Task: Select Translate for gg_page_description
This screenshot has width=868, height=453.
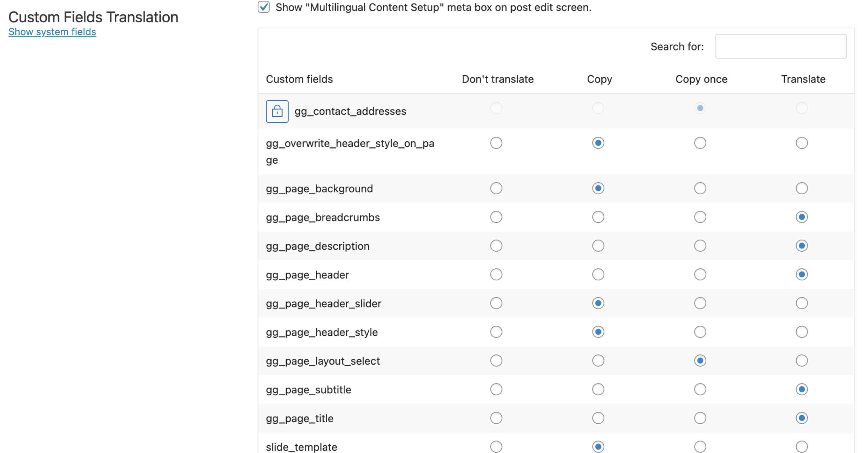Action: pyautogui.click(x=802, y=246)
